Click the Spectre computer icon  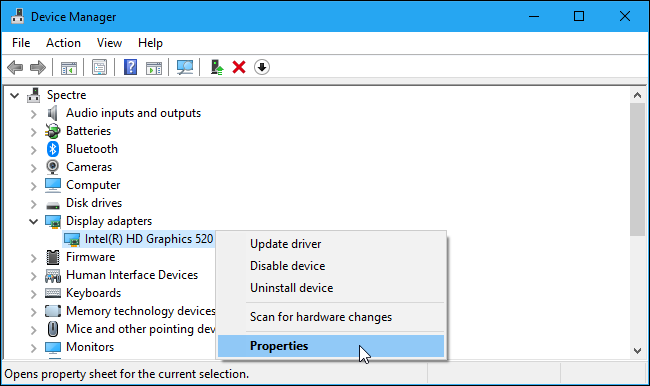tap(34, 95)
